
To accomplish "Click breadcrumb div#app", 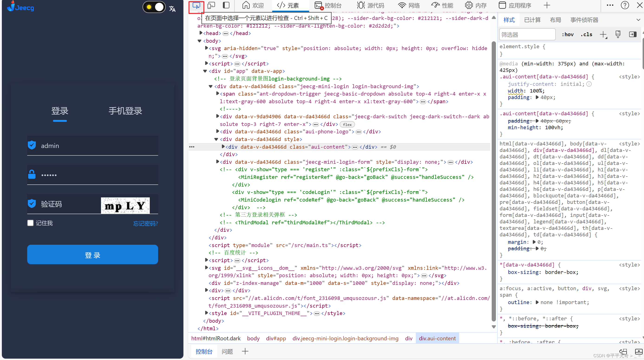I will click(x=276, y=338).
